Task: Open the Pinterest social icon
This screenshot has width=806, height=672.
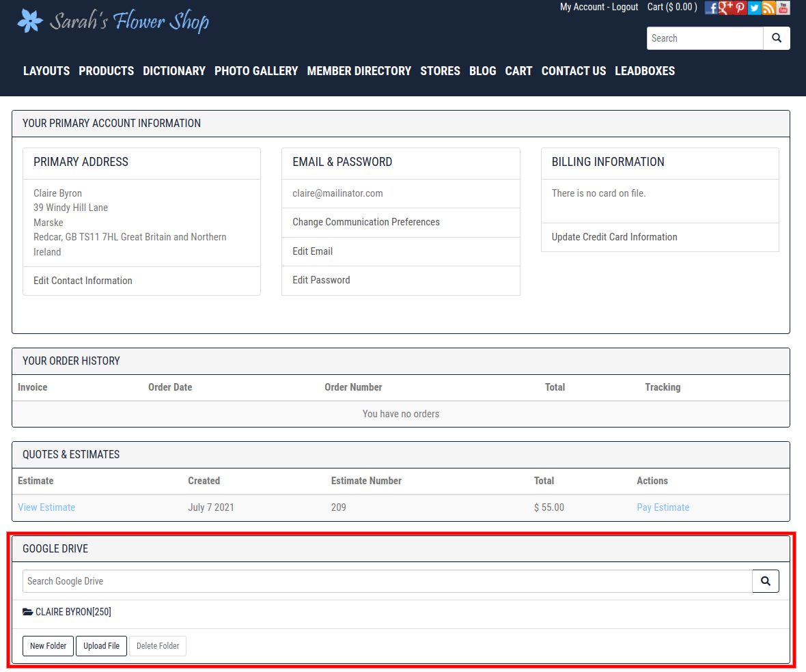Action: pyautogui.click(x=740, y=8)
